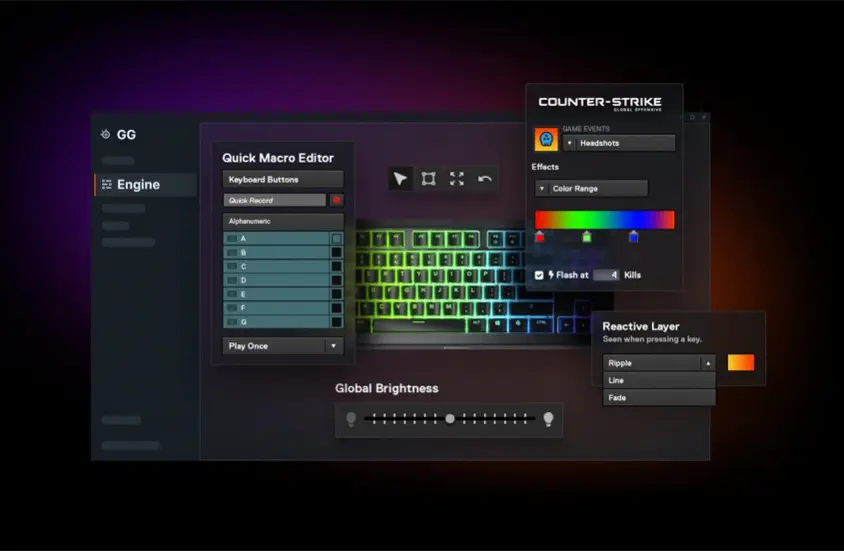Screen dimensions: 844x551
Task: Click the Quick Record input field
Action: coord(275,200)
